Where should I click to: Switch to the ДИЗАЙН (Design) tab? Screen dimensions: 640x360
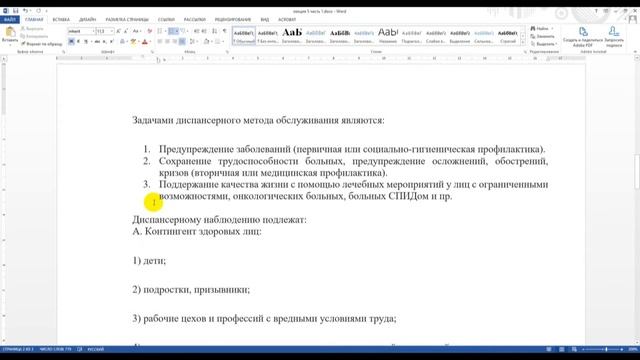[x=87, y=20]
